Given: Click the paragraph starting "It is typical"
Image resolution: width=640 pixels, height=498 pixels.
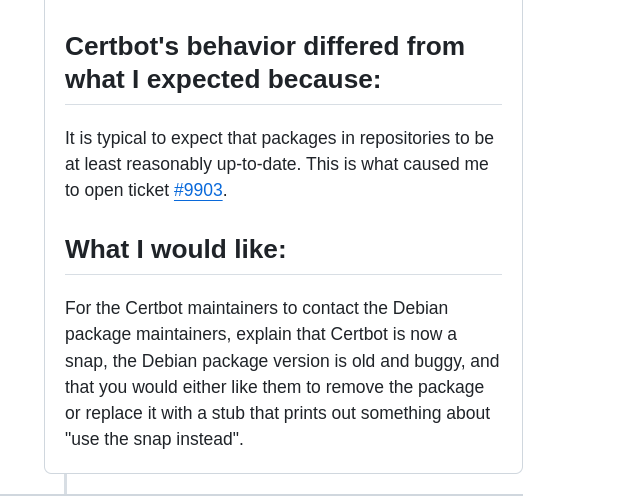Looking at the screenshot, I should 280,164.
